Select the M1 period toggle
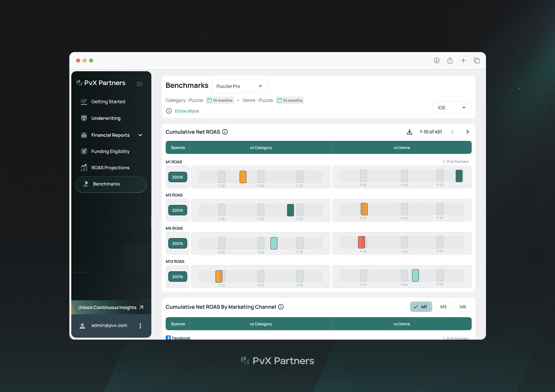 click(421, 307)
